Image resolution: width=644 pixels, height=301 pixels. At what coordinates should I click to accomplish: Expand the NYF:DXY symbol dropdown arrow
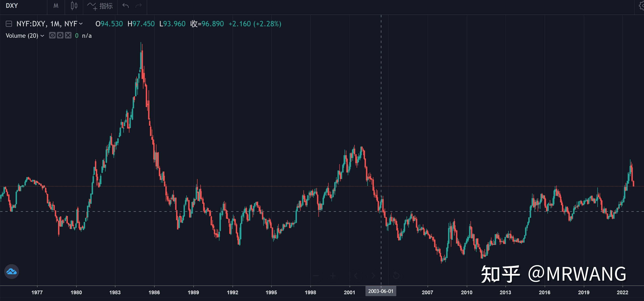(81, 24)
